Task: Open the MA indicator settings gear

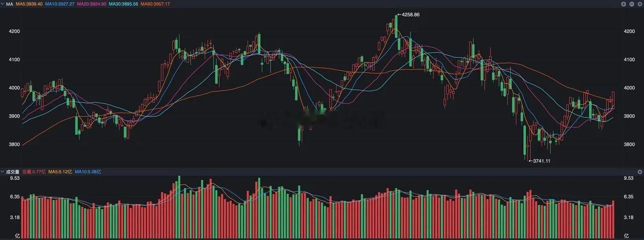Action: pos(639,4)
